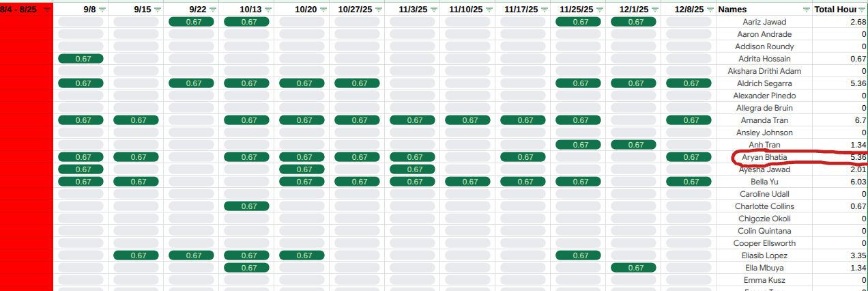The height and width of the screenshot is (291, 868).
Task: Select the Names column header cell
Action: click(x=764, y=10)
